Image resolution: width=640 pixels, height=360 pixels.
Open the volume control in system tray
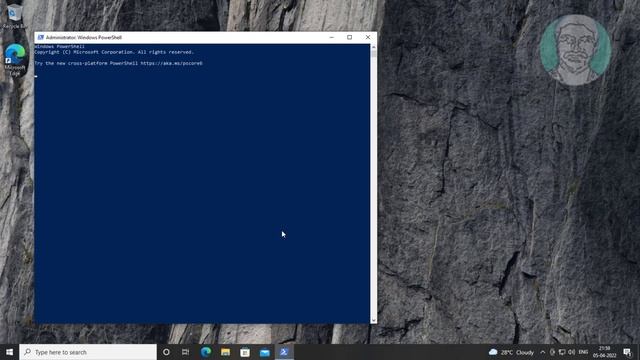(x=571, y=352)
